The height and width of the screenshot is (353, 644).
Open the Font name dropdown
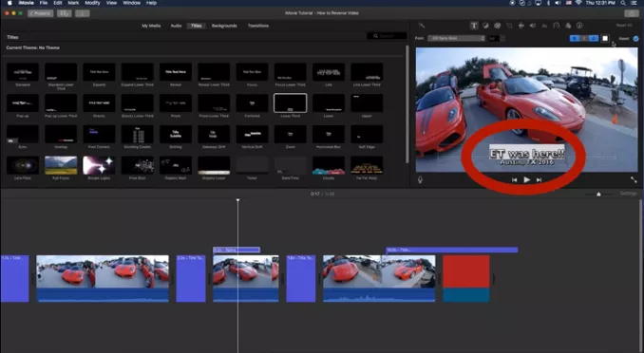pyautogui.click(x=456, y=38)
